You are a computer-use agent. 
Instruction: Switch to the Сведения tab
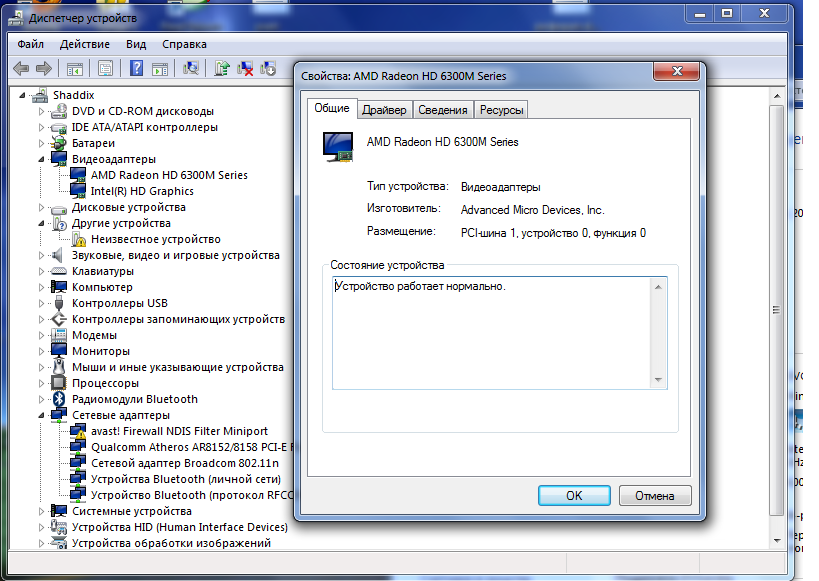(443, 110)
